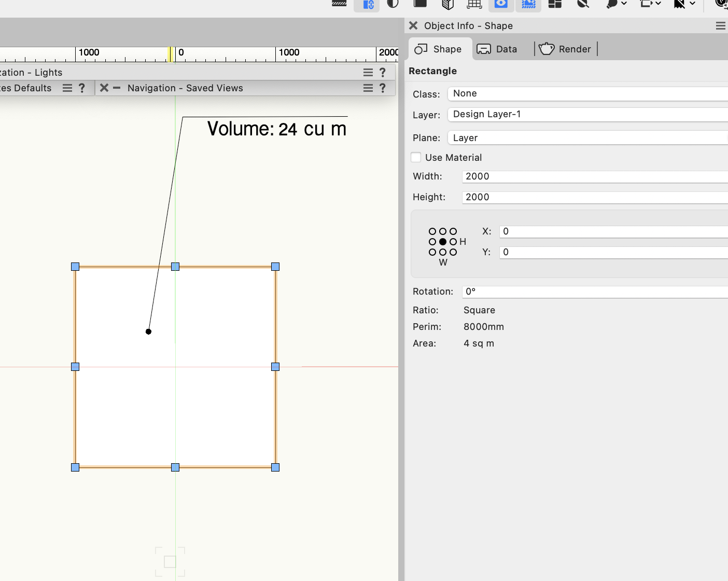Viewport: 728px width, 581px height.
Task: Switch to the Data tab
Action: [x=497, y=49]
